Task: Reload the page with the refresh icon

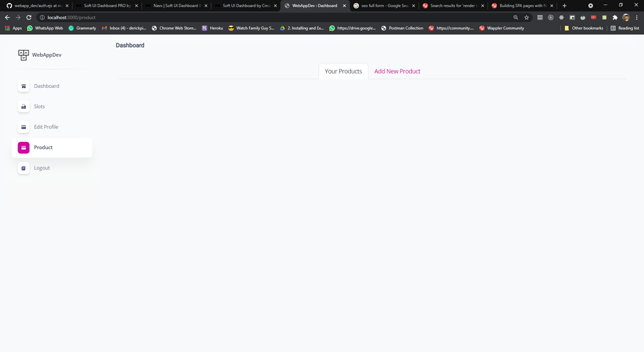Action: 29,18
